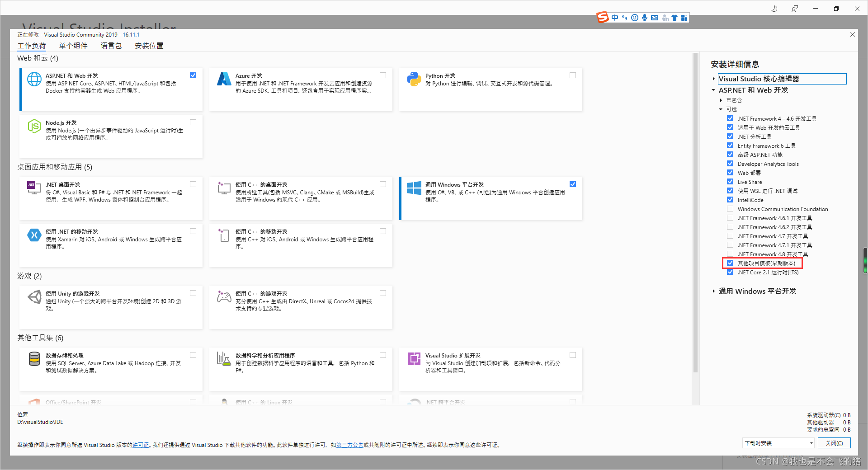This screenshot has width=868, height=470.
Task: Close the modify workloads dialog
Action: (x=853, y=34)
